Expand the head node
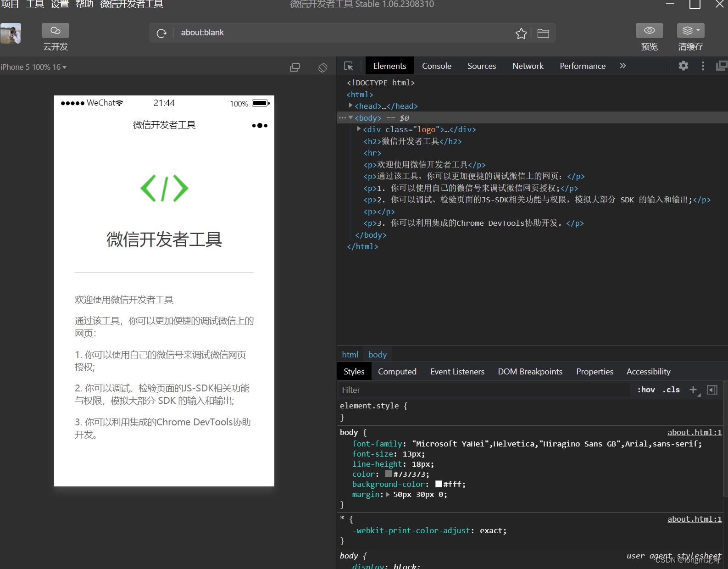Image resolution: width=728 pixels, height=569 pixels. pos(350,106)
